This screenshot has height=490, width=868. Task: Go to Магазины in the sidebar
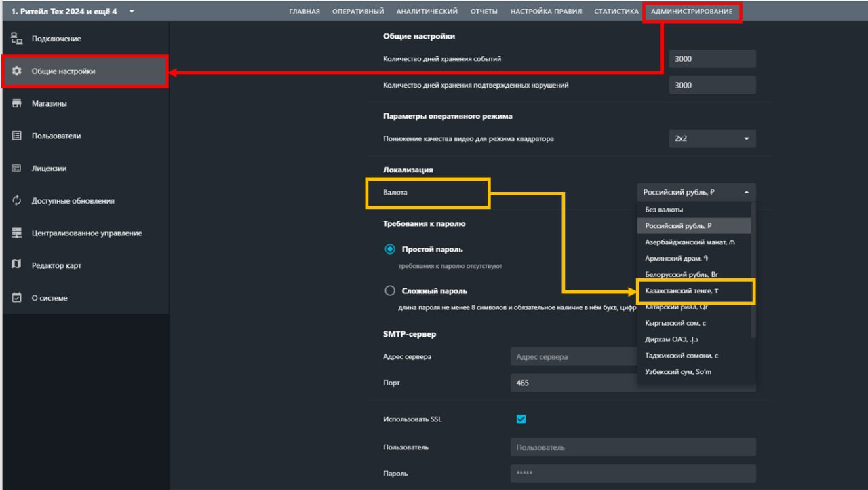85,104
